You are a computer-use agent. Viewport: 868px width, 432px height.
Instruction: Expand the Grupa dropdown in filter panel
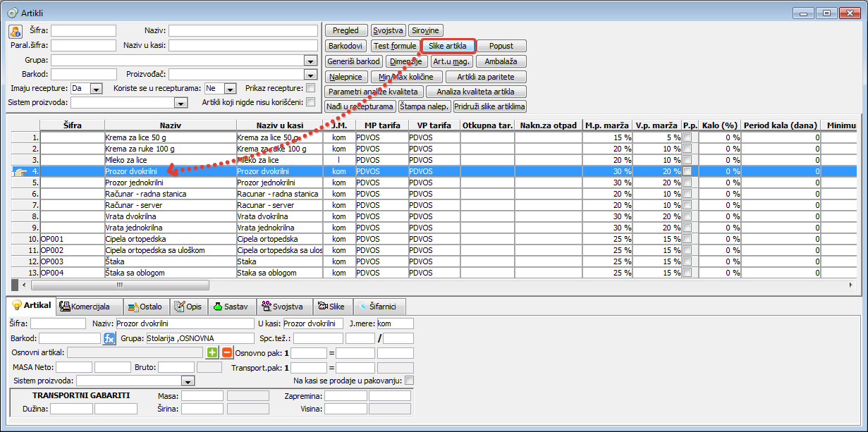[x=310, y=61]
